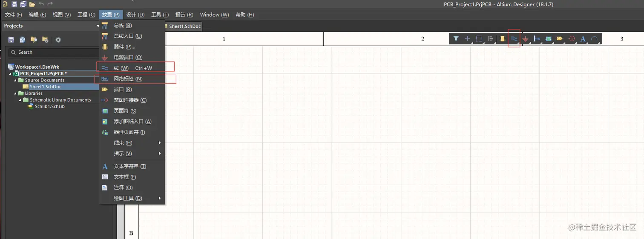644x239 pixels.
Task: Open the Window (W) menu
Action: tap(214, 15)
